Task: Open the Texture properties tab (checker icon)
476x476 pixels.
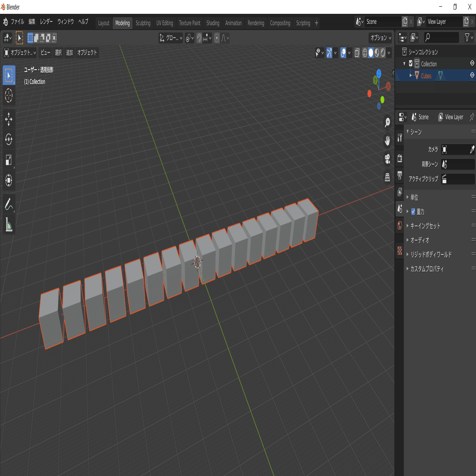Action: pyautogui.click(x=400, y=251)
